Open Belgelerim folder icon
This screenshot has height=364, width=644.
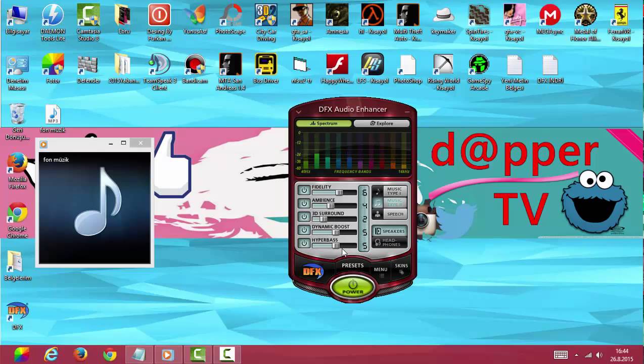pos(18,266)
